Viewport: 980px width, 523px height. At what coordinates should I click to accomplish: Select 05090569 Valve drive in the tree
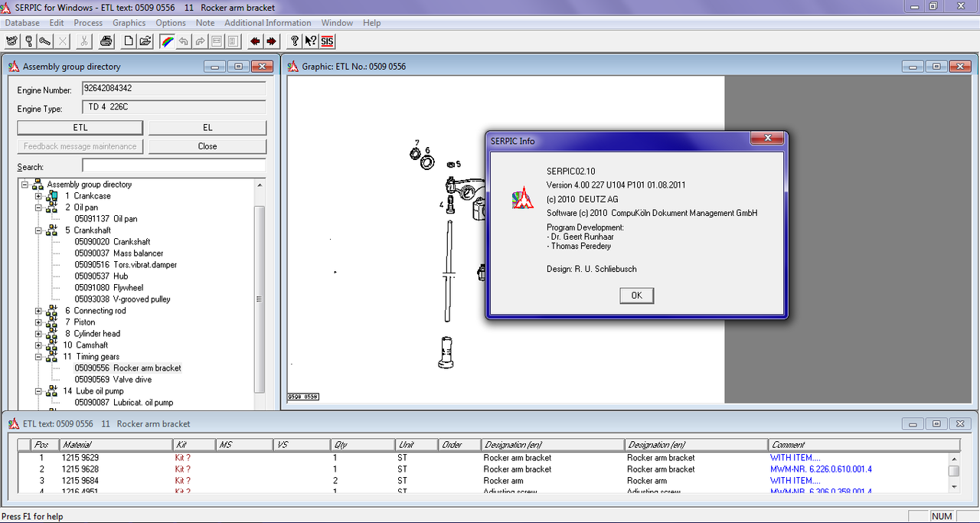[x=113, y=380]
